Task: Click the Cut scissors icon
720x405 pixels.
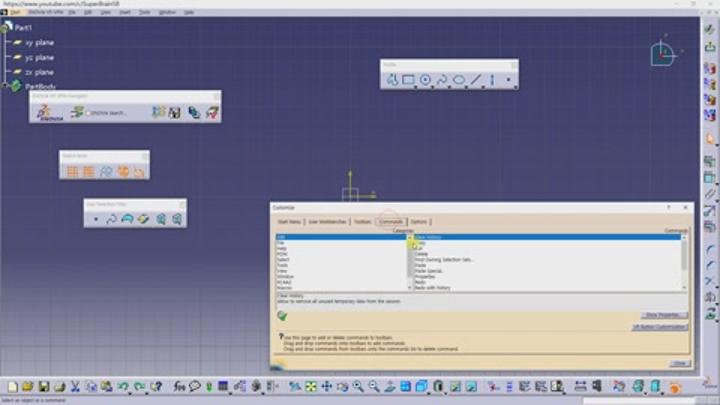Action: (75, 387)
